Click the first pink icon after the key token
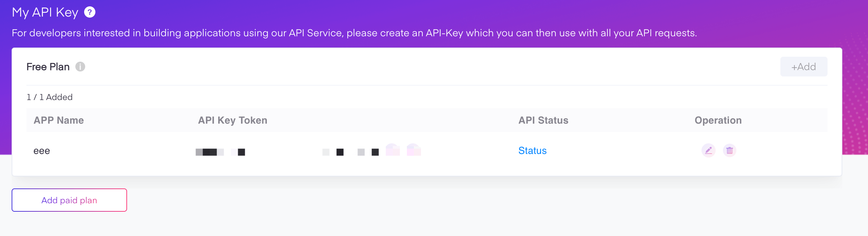868x236 pixels. click(x=392, y=150)
